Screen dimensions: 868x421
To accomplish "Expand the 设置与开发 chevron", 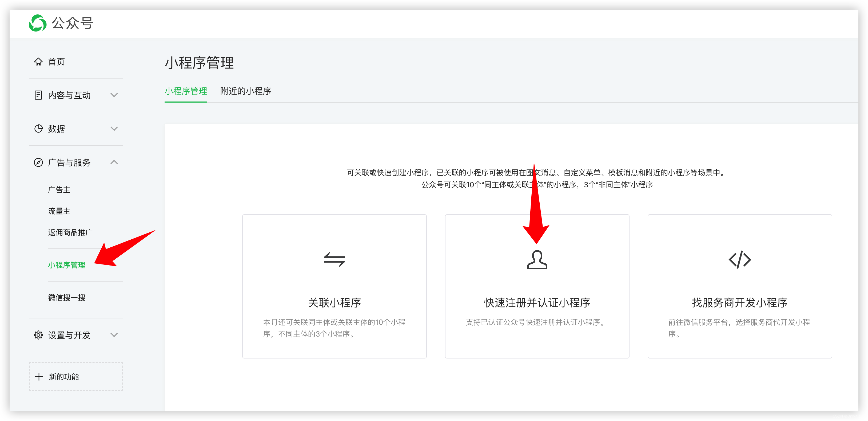I will click(114, 335).
